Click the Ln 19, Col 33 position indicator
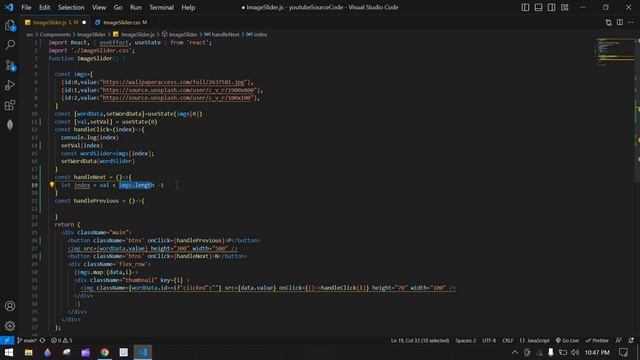640x360 pixels. coord(420,340)
